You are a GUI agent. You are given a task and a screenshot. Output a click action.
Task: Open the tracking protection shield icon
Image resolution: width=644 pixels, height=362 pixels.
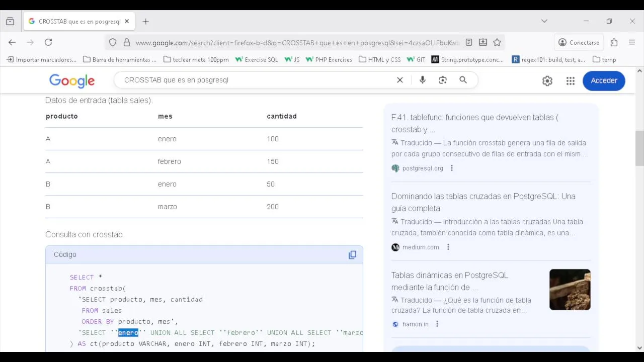pos(113,43)
